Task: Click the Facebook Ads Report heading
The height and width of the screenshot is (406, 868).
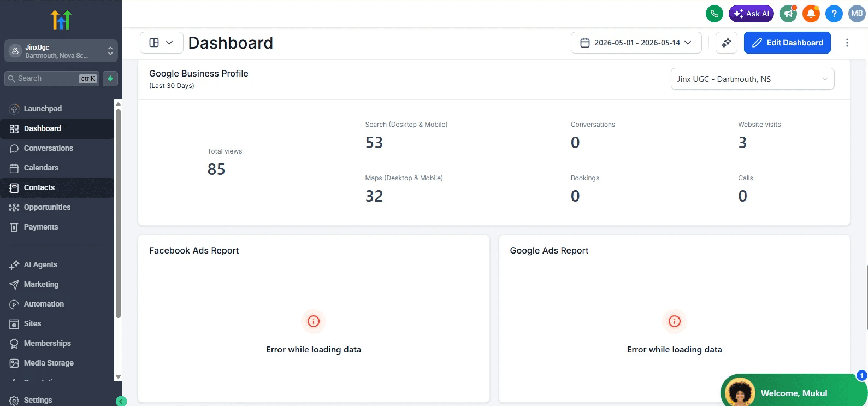Action: (194, 250)
